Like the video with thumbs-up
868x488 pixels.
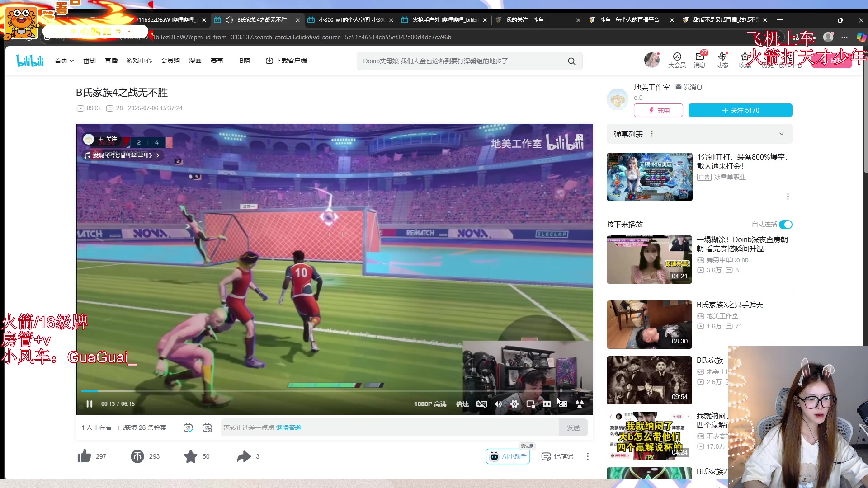(84, 456)
